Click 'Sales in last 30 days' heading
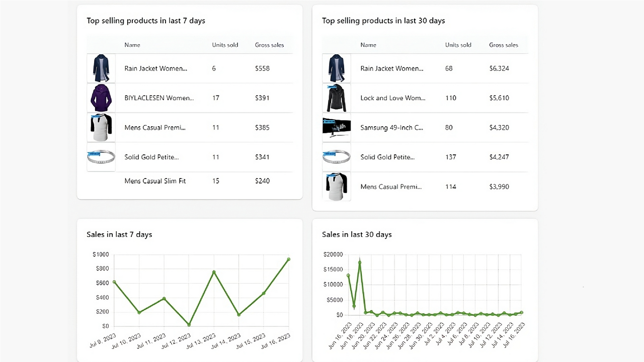The height and width of the screenshot is (362, 644). click(x=357, y=234)
